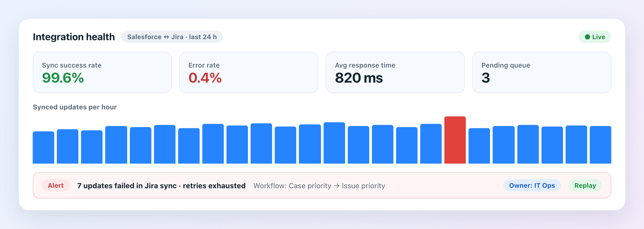
Task: Open the Error rate card
Action: click(249, 72)
